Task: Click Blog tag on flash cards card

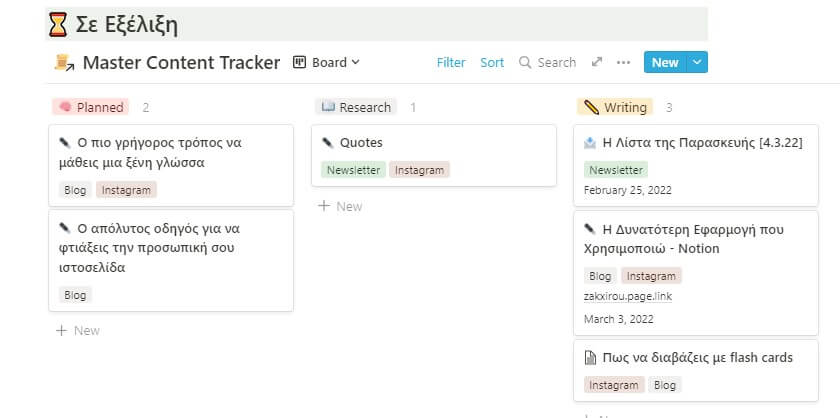Action: pos(665,385)
